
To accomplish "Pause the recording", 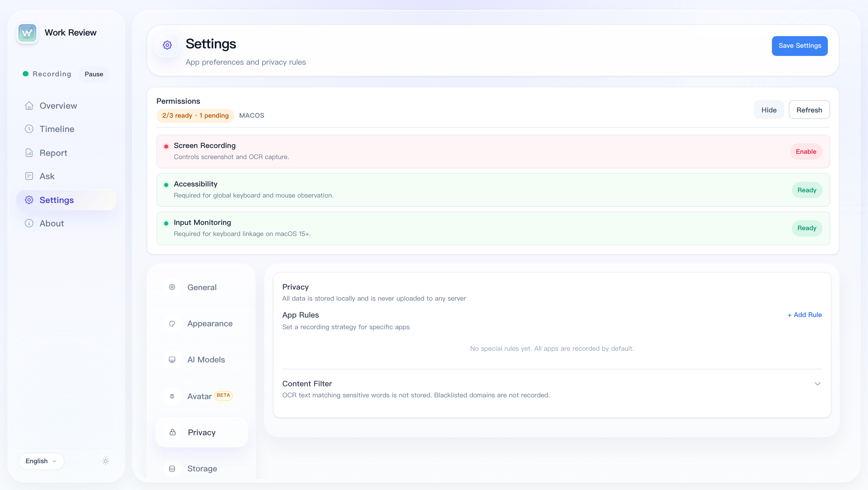I will [x=94, y=74].
